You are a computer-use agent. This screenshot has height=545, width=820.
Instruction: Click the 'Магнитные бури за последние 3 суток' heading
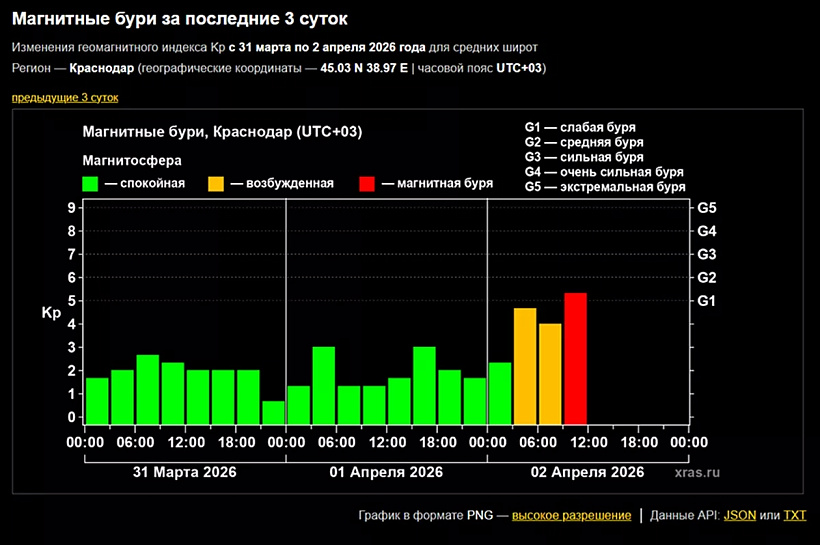click(x=180, y=19)
